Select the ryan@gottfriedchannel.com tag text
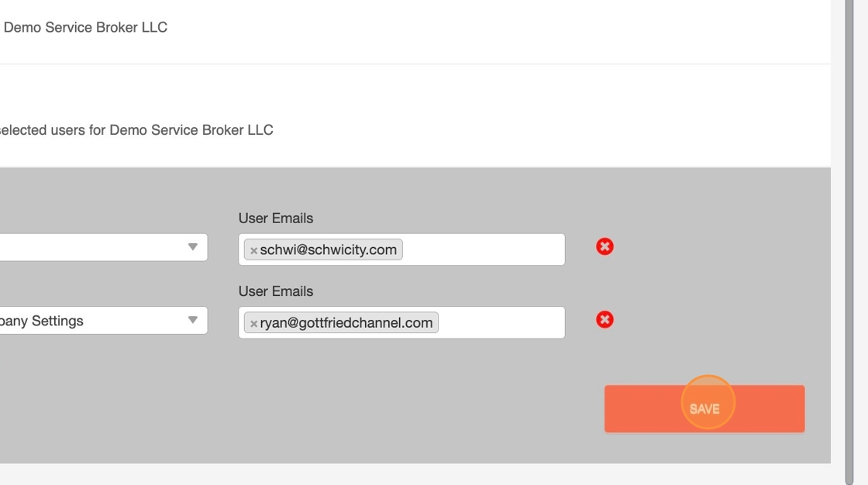Screen dimensions: 868x485 pyautogui.click(x=346, y=323)
